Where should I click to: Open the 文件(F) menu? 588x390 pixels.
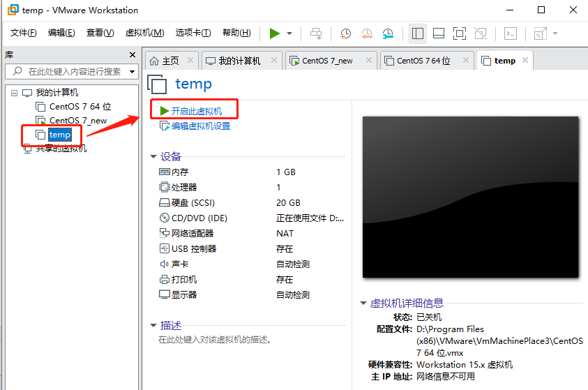point(23,33)
